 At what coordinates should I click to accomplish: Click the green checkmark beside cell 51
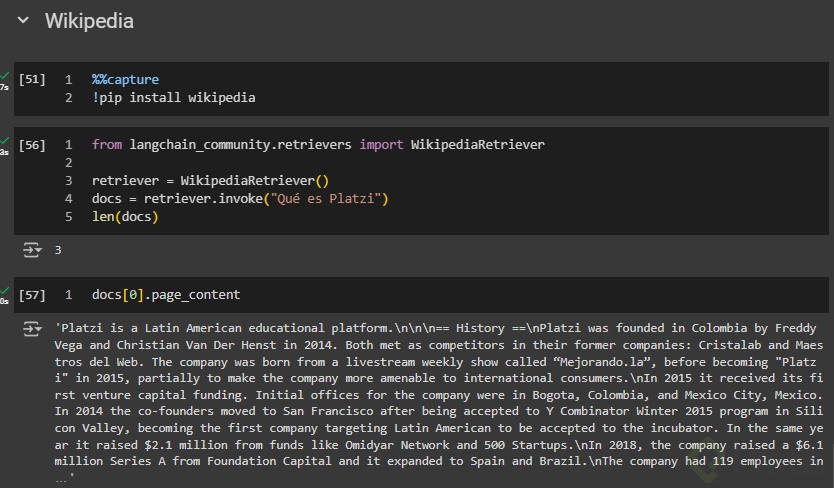(5, 76)
